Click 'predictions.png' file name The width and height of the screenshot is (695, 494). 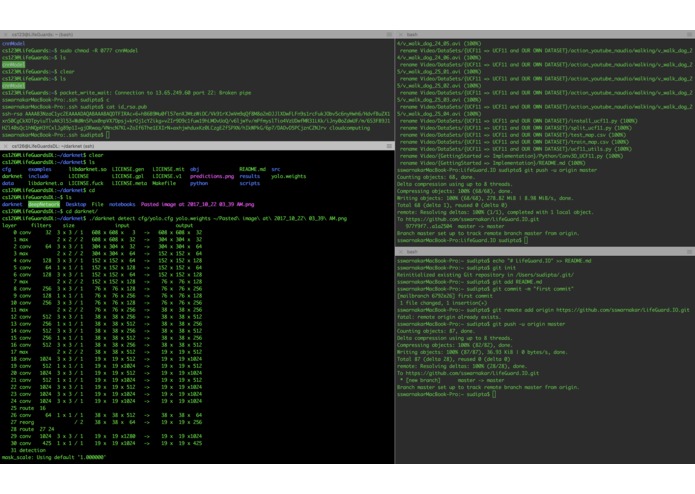coord(212,176)
